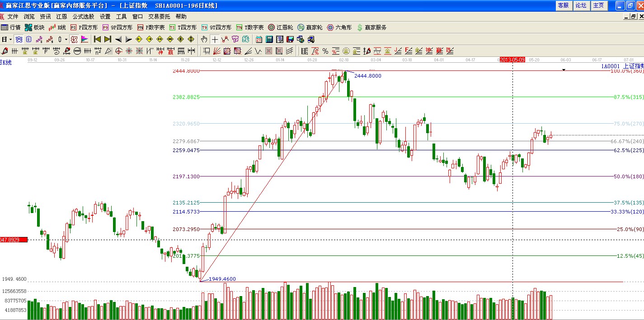The image size is (644, 320).
Task: Open the P四方形 square chart
Action: coord(84,28)
